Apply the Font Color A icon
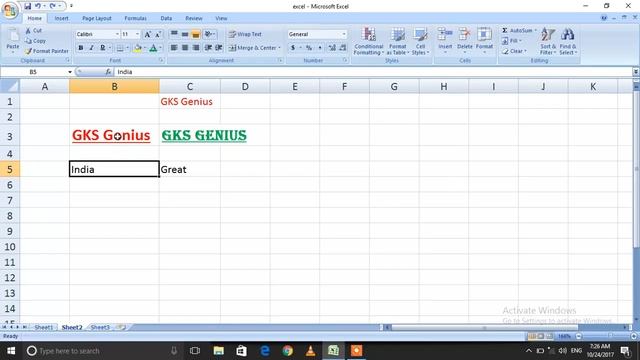Screen dimensions: 640x360 coord(153,48)
